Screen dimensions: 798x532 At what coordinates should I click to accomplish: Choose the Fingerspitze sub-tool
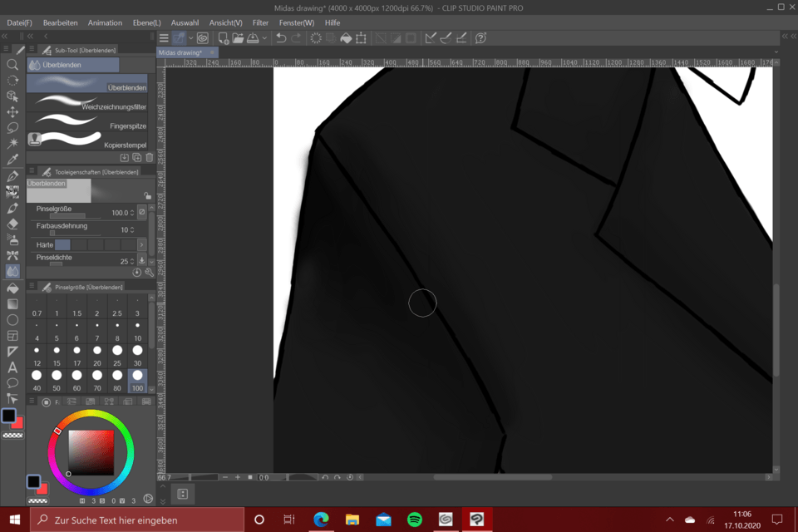coord(87,121)
